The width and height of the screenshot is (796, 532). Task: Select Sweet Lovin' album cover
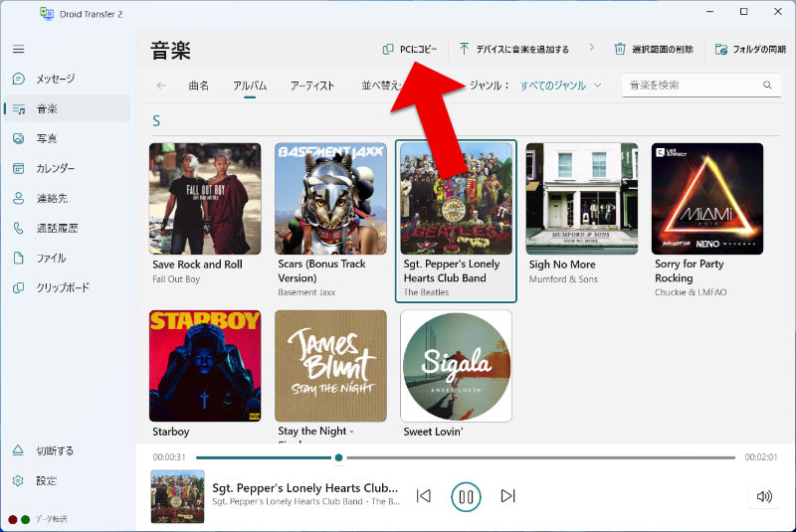click(456, 366)
